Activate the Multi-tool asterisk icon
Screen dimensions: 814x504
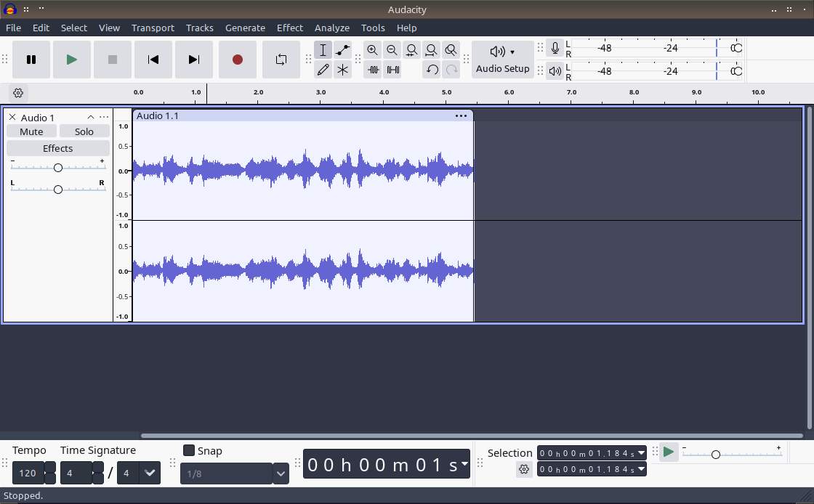342,70
